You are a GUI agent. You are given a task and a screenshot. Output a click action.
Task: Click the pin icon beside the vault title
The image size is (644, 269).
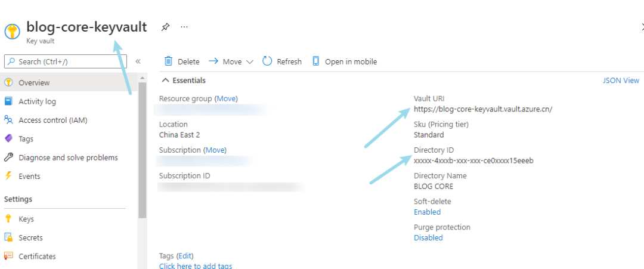[x=165, y=27]
